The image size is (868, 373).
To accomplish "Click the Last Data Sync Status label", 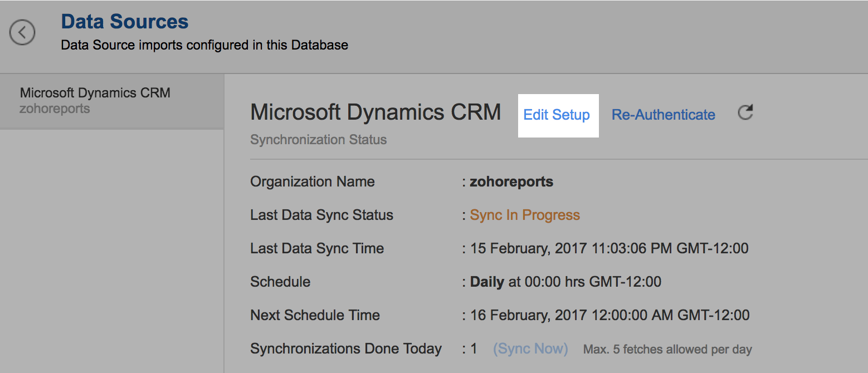I will point(321,215).
